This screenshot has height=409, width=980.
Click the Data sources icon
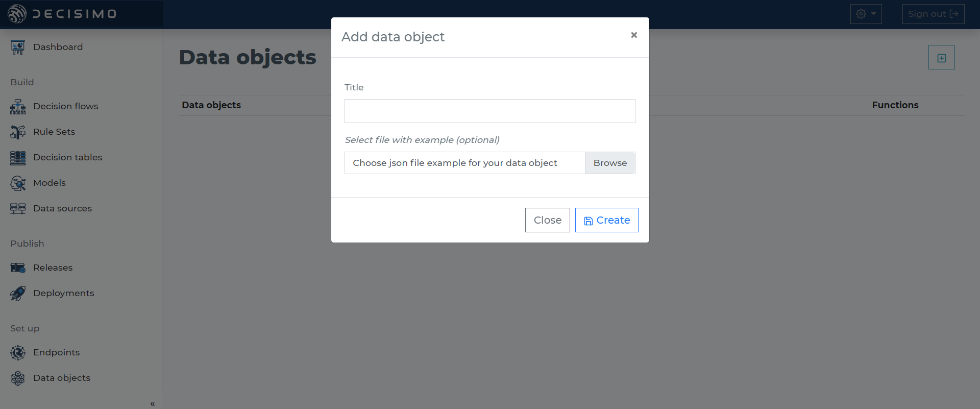click(x=18, y=209)
